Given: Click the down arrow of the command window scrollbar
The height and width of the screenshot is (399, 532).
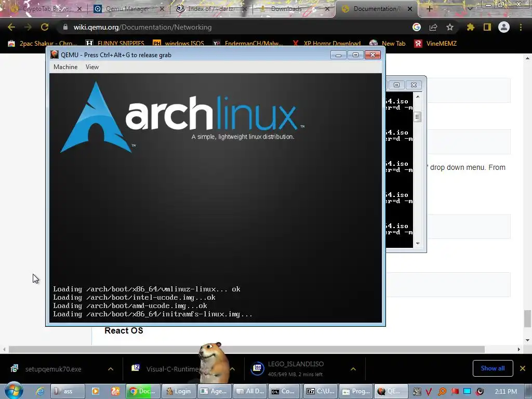Looking at the screenshot, I should point(418,243).
